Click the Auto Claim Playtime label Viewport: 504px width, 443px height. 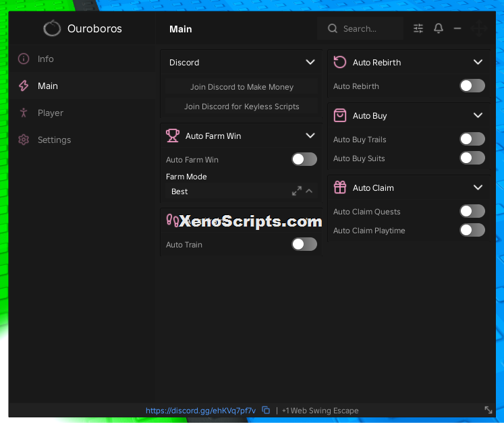tap(369, 231)
